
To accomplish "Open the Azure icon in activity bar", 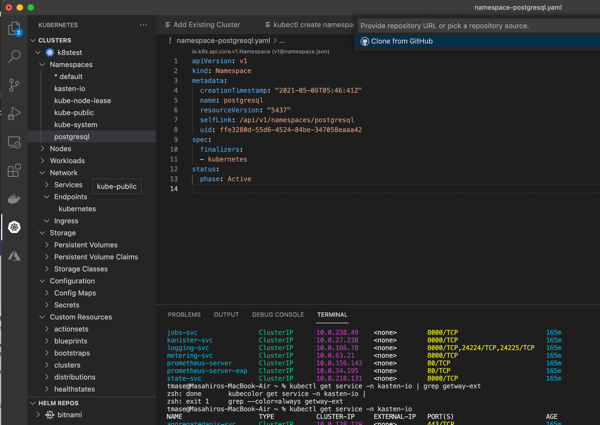I will point(14,256).
